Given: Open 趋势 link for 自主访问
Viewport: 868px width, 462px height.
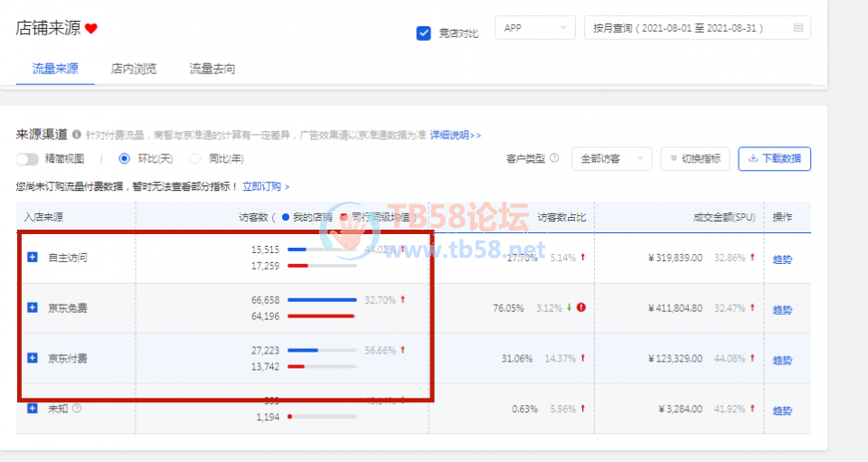Looking at the screenshot, I should tap(782, 259).
